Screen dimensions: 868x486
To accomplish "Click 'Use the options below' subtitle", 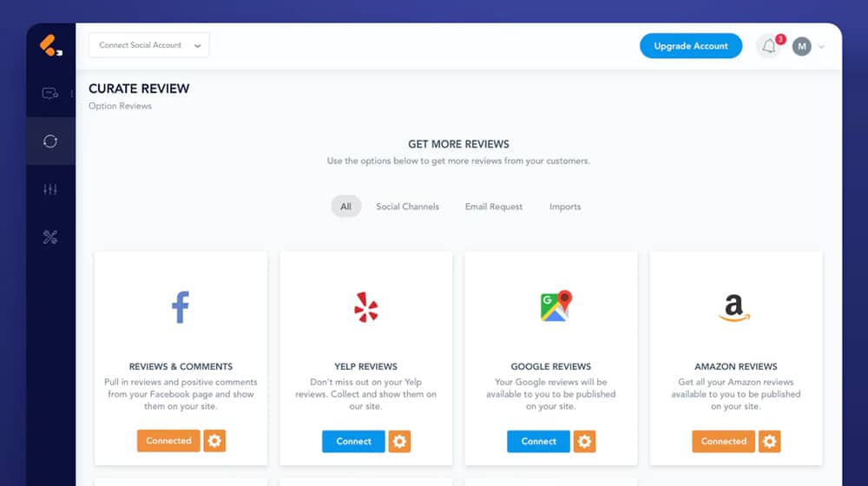I will [x=458, y=161].
